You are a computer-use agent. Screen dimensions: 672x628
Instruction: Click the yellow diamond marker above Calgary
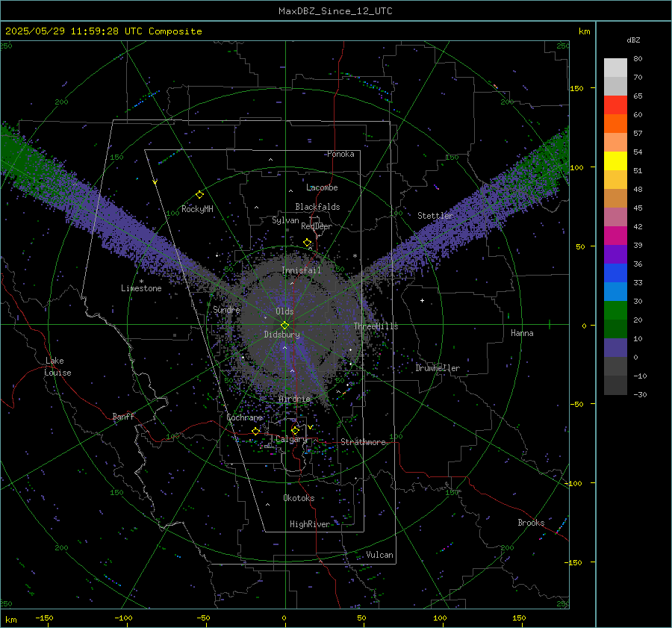(295, 430)
